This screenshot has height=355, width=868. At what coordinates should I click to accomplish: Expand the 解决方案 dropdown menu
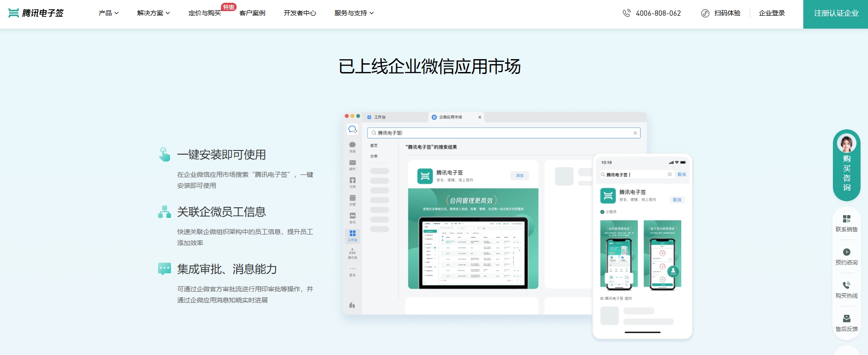click(153, 13)
